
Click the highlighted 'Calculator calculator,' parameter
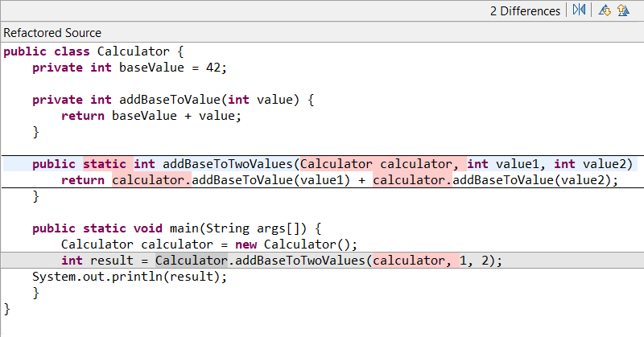click(383, 164)
